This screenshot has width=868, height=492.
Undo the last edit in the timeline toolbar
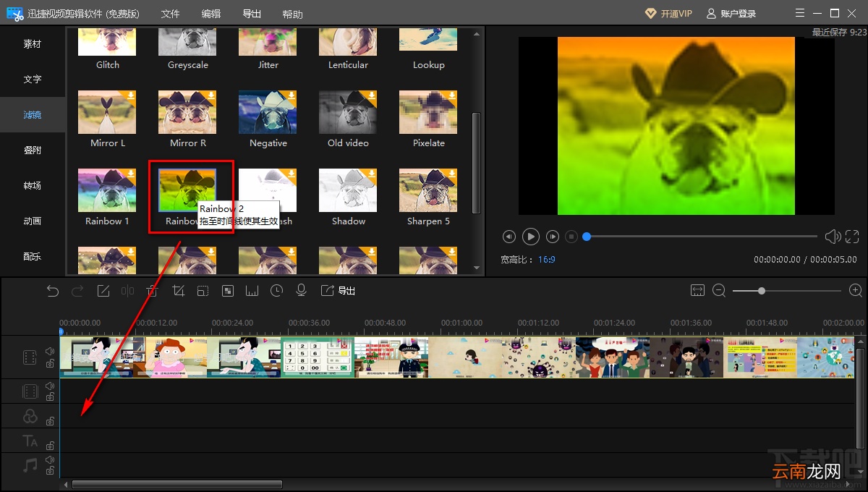[53, 291]
